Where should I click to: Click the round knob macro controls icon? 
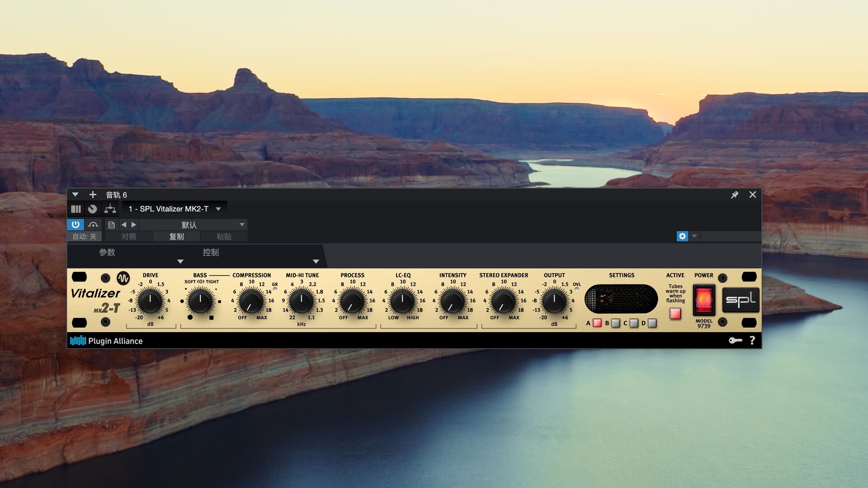(93, 209)
